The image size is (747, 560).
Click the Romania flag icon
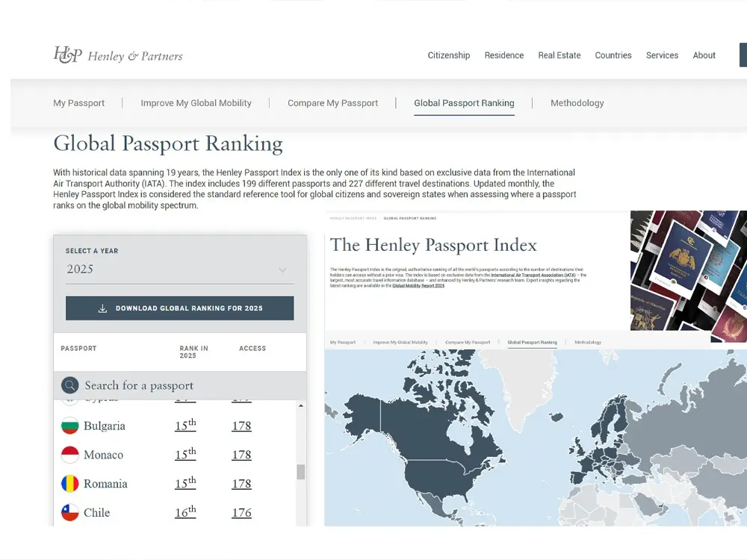point(70,484)
